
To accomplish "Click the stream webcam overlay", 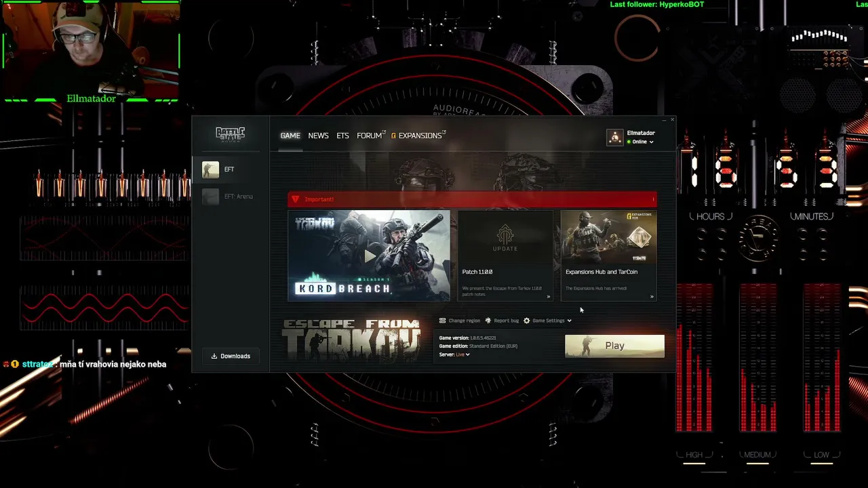I will [91, 52].
